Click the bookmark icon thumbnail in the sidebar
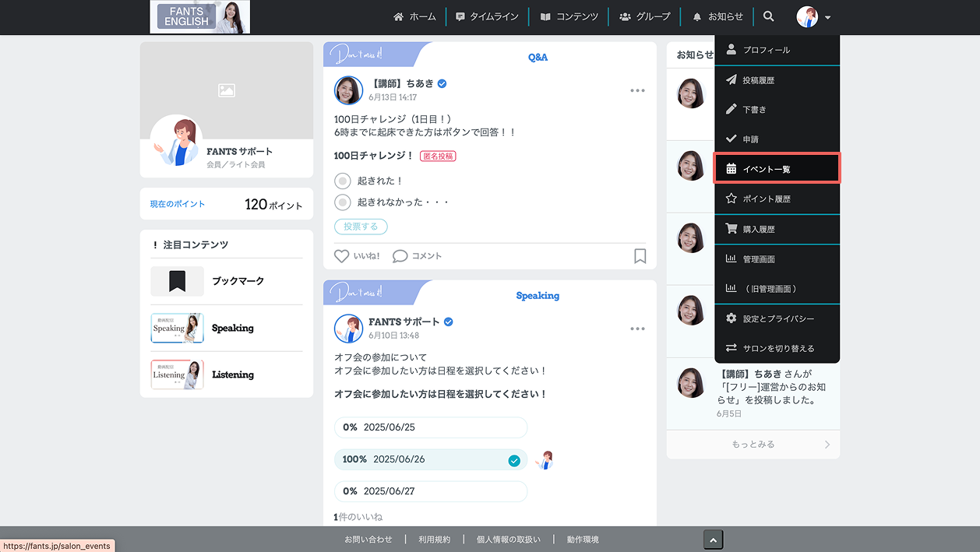This screenshot has width=980, height=552. pyautogui.click(x=177, y=281)
